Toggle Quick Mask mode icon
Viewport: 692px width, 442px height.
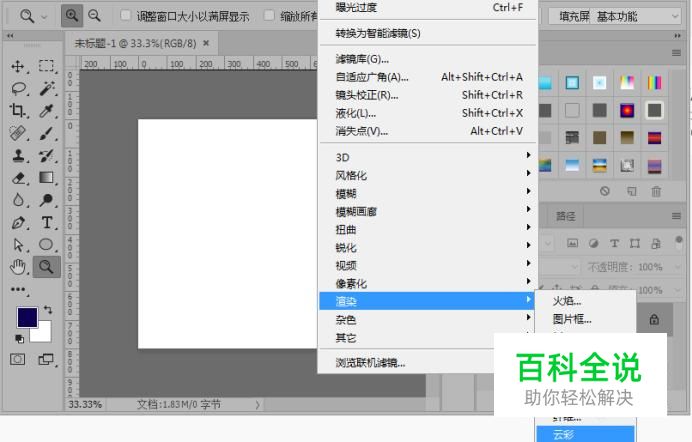[x=18, y=359]
